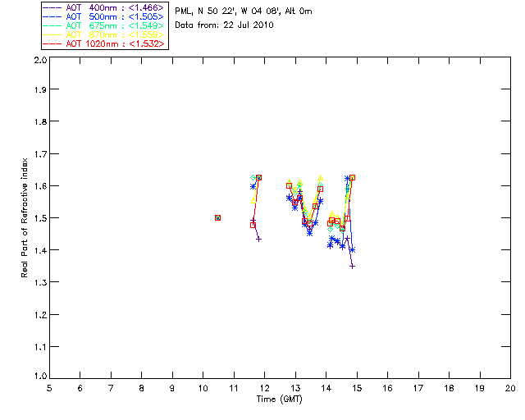Click the green dashed line sample for 675nm
The width and height of the screenshot is (525, 420).
click(52, 25)
